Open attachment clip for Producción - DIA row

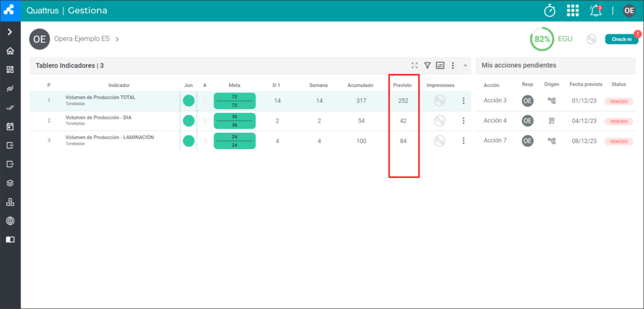tap(205, 121)
